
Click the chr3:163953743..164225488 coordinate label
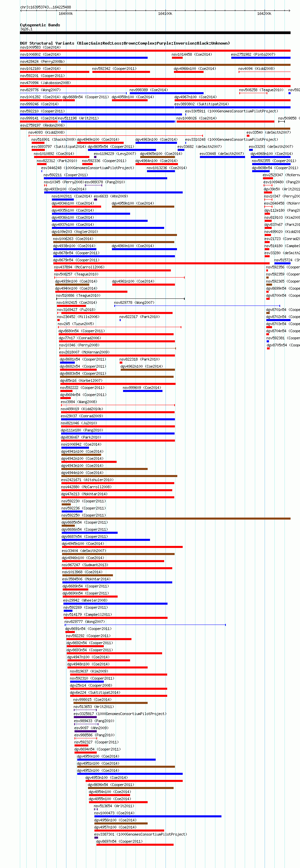point(46,7)
